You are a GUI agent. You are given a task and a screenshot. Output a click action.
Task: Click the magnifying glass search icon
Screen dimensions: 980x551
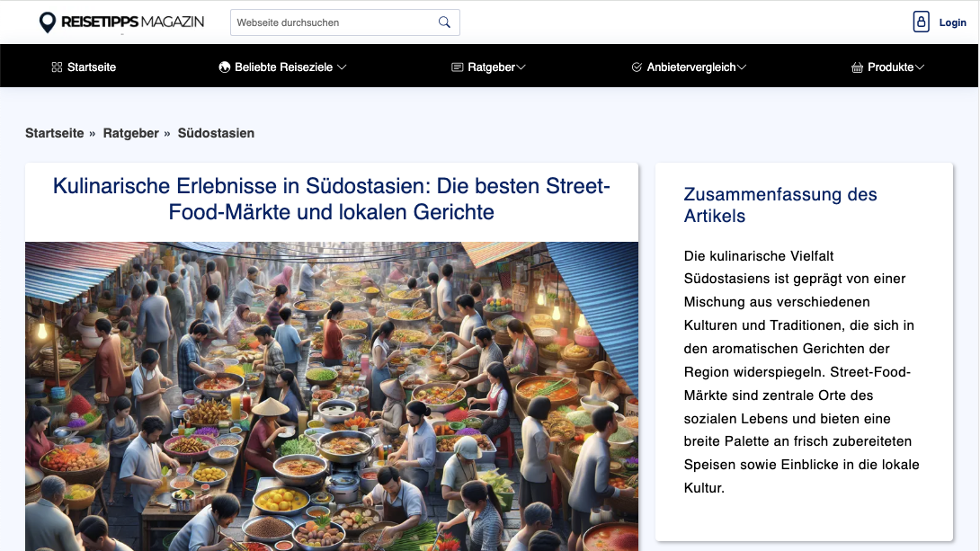pos(443,22)
